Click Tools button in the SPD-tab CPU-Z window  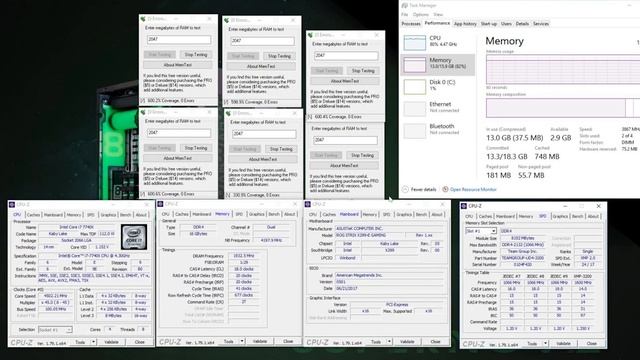532,344
